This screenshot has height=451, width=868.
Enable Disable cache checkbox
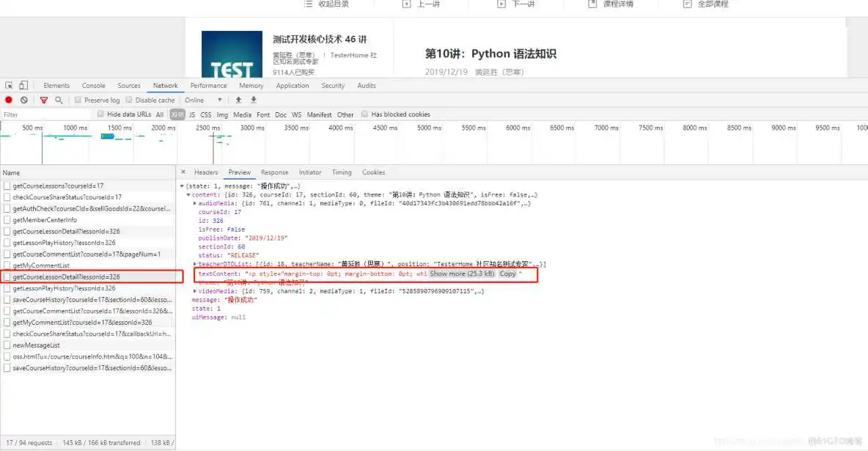point(129,100)
